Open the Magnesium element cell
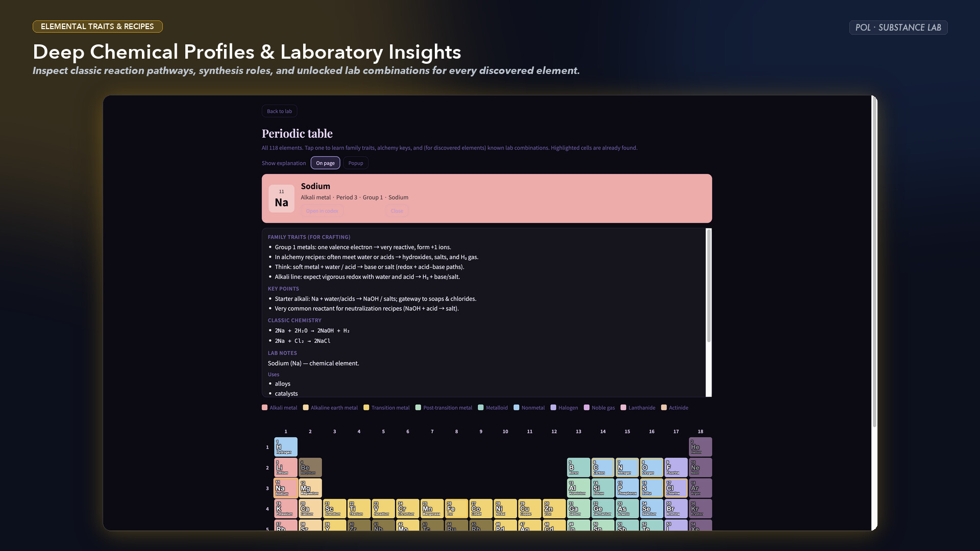980x551 pixels. pos(310,488)
